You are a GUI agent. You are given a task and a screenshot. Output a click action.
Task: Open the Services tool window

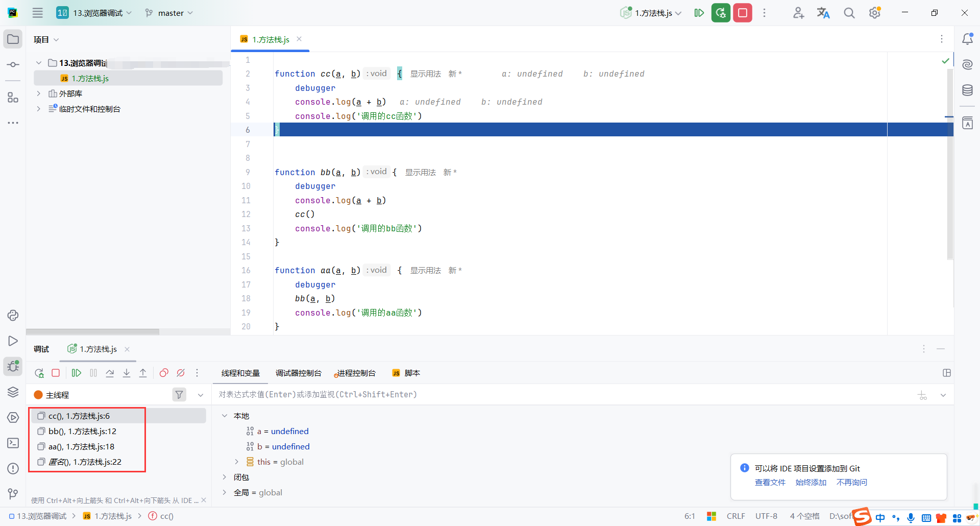pyautogui.click(x=13, y=417)
